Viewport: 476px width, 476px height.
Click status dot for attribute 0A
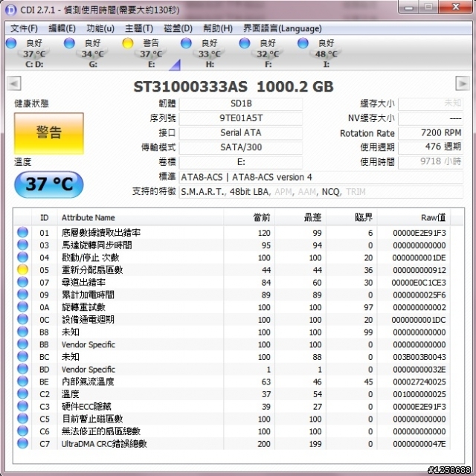point(22,307)
